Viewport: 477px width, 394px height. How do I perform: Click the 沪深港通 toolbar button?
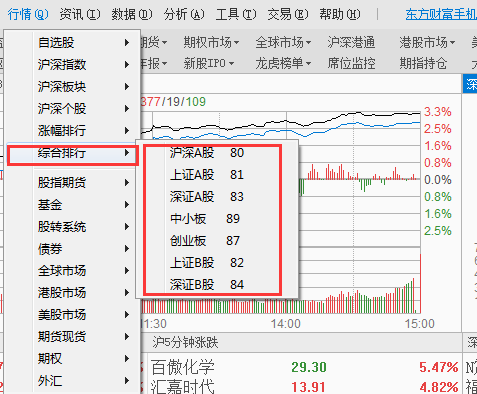pos(351,42)
